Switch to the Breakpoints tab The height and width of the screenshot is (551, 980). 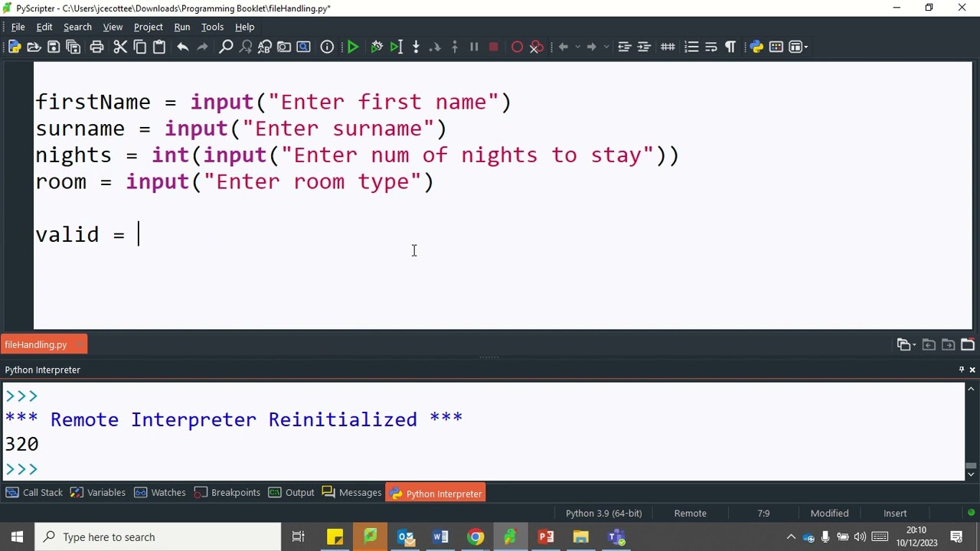point(227,493)
